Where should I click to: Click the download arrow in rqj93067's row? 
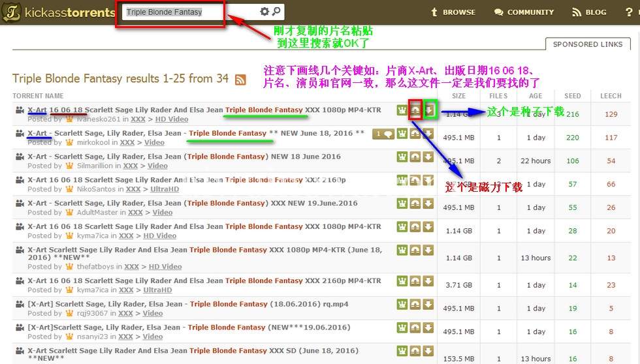click(x=428, y=305)
